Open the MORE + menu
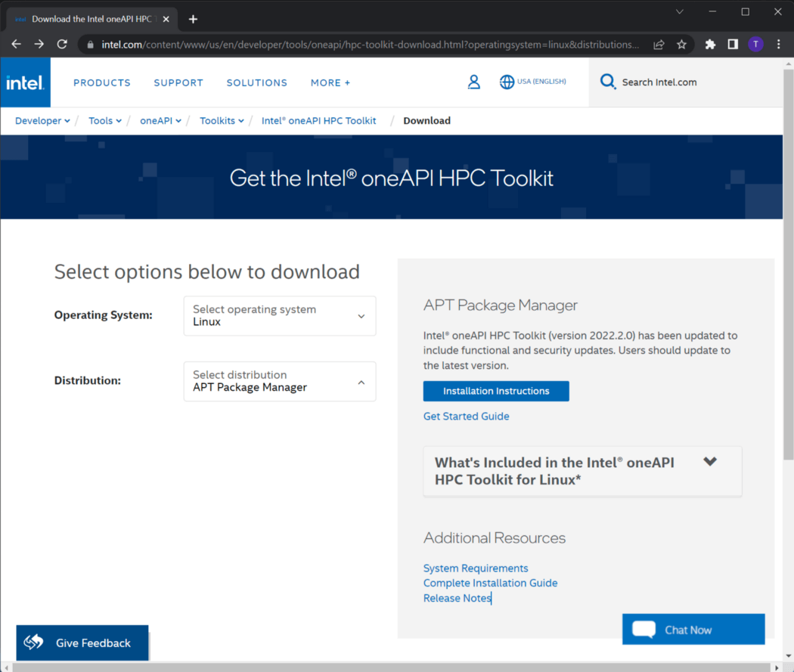 (x=330, y=82)
